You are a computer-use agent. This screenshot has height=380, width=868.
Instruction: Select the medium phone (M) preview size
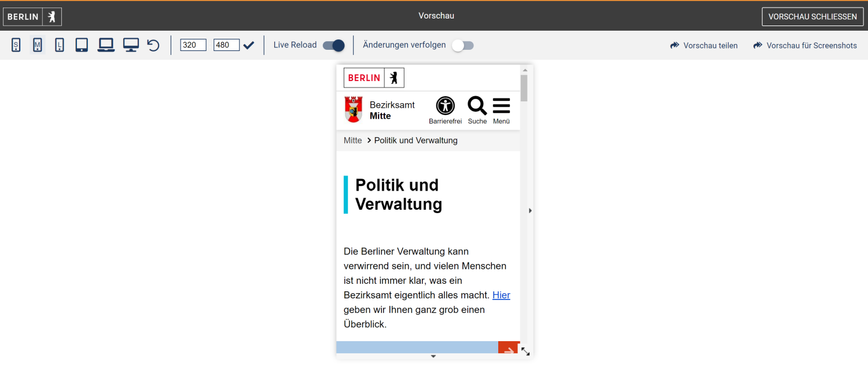pos(38,45)
